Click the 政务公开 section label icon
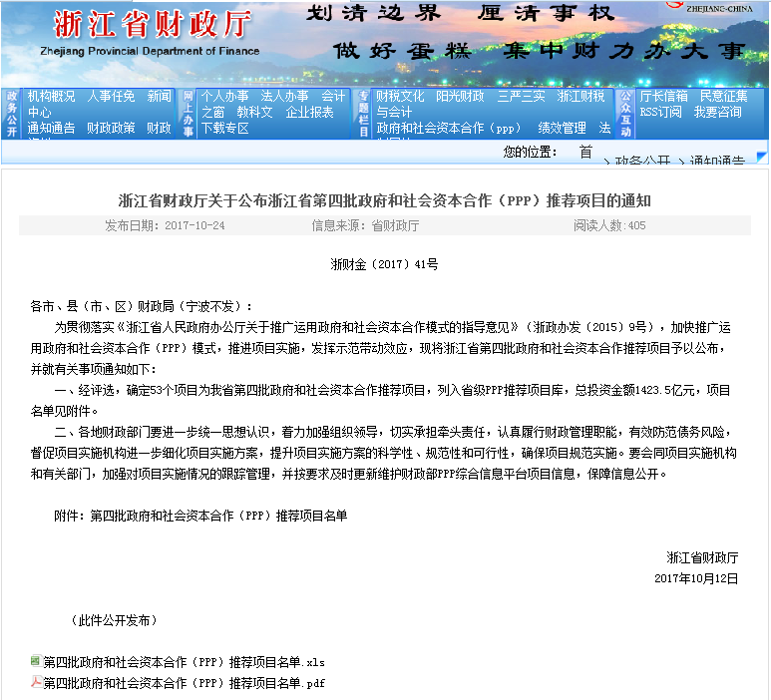The height and width of the screenshot is (700, 771). click(x=12, y=113)
